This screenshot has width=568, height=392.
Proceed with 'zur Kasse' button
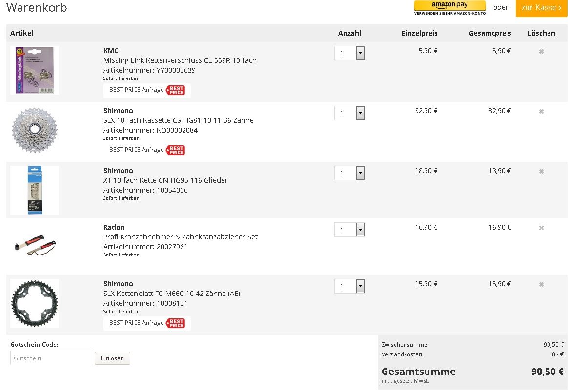pyautogui.click(x=541, y=8)
